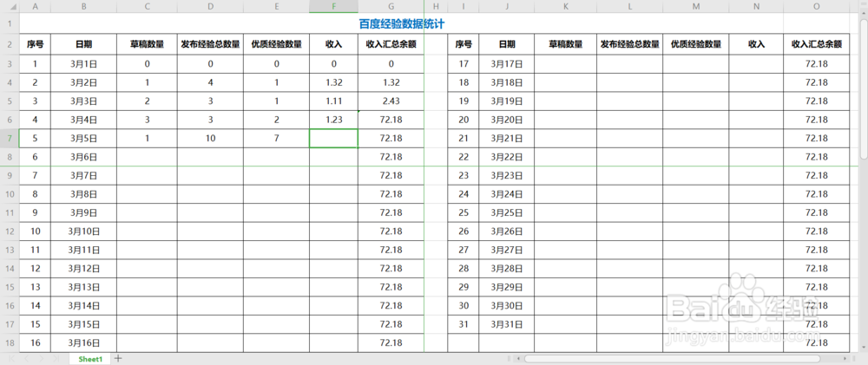Image resolution: width=868 pixels, height=365 pixels.
Task: Click the title cell 百度经验数据统计
Action: [x=402, y=23]
